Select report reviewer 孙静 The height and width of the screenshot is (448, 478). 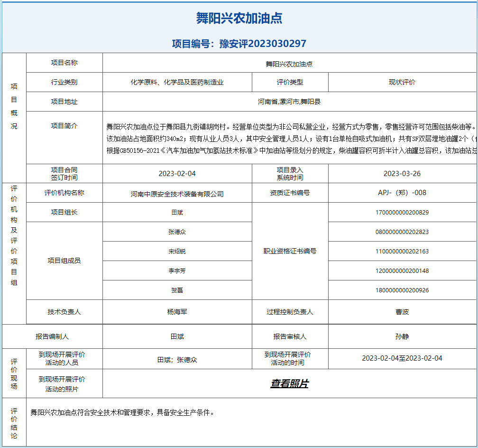(x=402, y=336)
